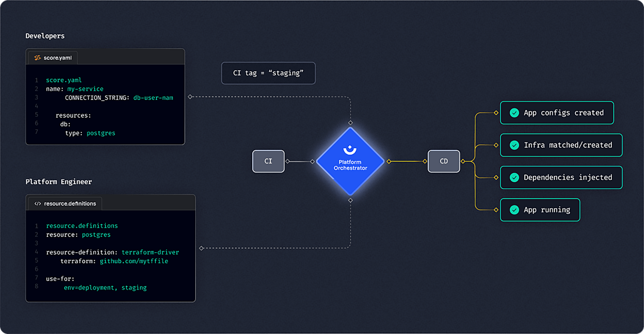Click the postgres type value in score.yaml
The height and width of the screenshot is (334, 644).
(101, 133)
